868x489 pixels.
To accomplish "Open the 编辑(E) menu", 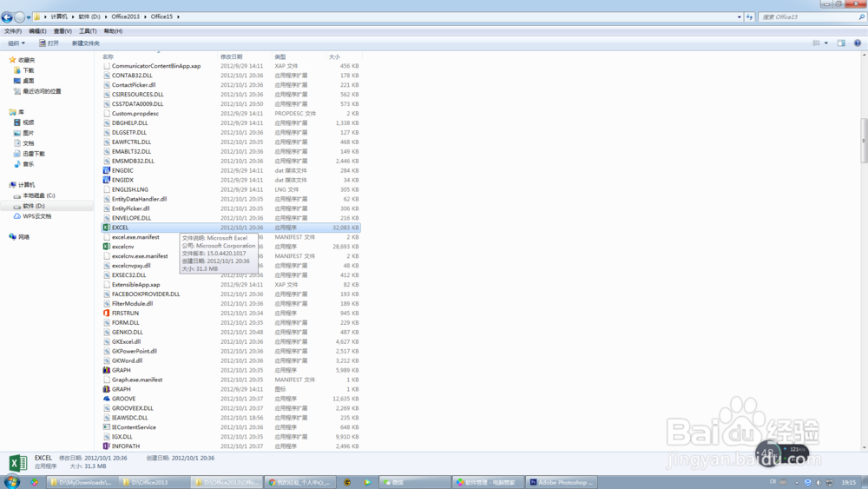I will [37, 31].
